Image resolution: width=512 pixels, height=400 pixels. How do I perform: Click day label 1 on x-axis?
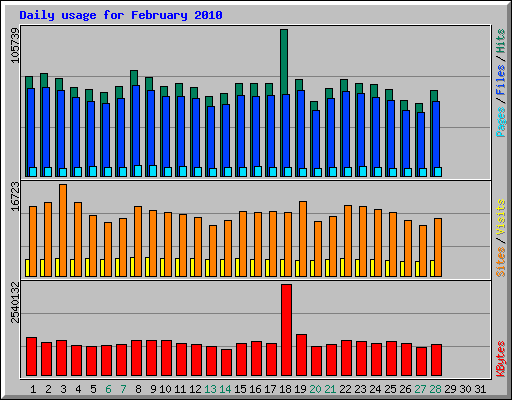tap(33, 389)
